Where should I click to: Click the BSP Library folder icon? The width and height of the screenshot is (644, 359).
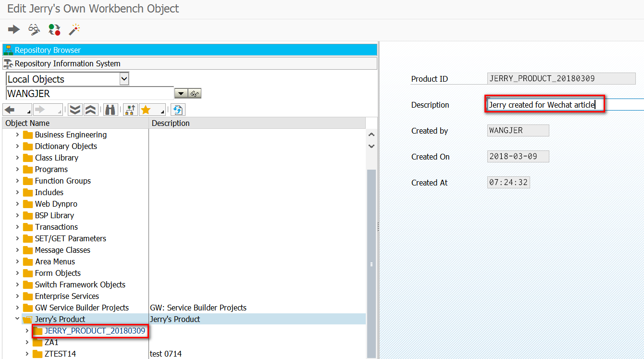point(28,215)
